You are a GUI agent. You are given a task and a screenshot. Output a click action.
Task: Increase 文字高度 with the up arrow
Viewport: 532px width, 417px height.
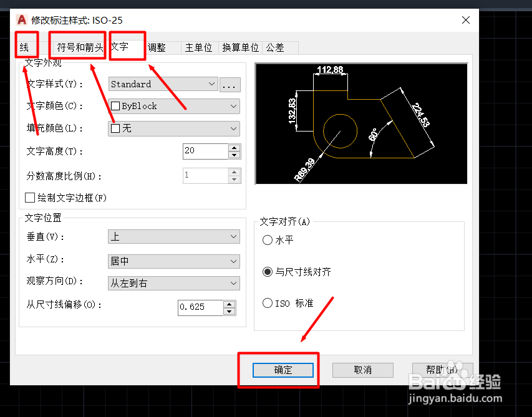tap(233, 148)
